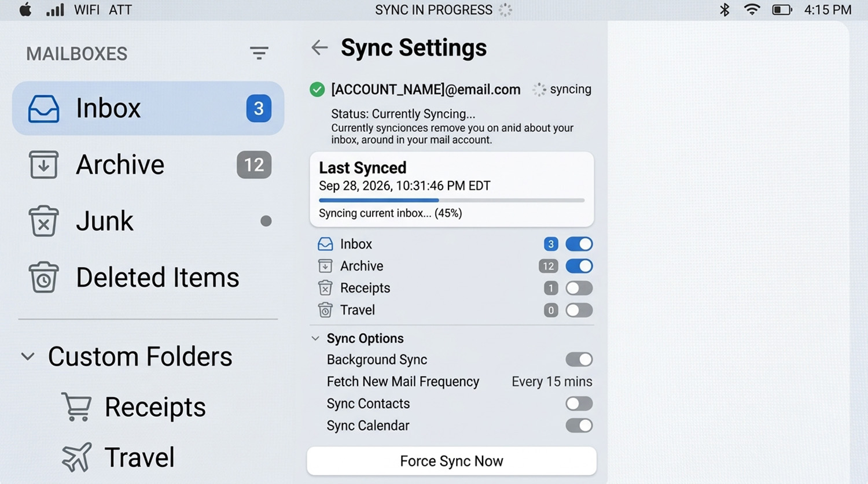868x484 pixels.
Task: Click the 4:15 PM clock
Action: 827,10
